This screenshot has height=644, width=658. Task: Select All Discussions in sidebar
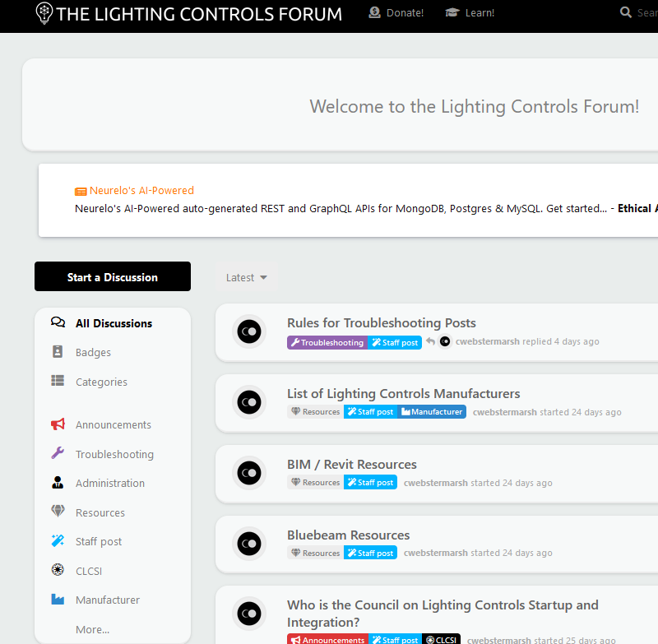[x=113, y=323]
